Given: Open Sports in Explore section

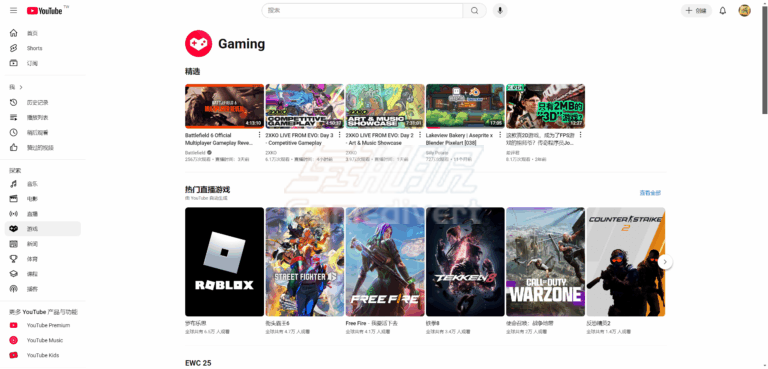Looking at the screenshot, I should coord(43,259).
